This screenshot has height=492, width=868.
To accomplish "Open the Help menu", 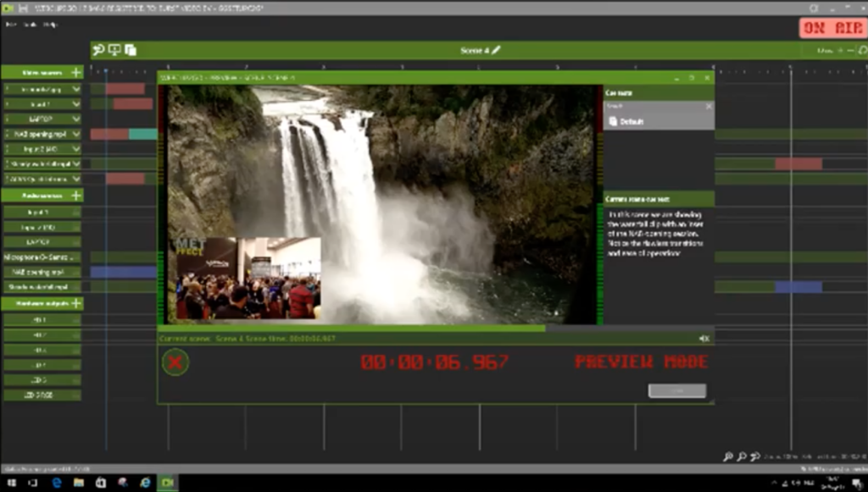I will pos(50,25).
